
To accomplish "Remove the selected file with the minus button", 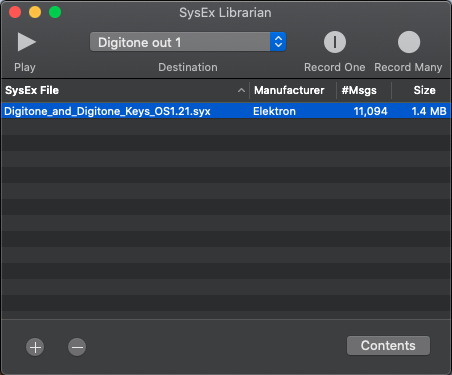I will [77, 347].
